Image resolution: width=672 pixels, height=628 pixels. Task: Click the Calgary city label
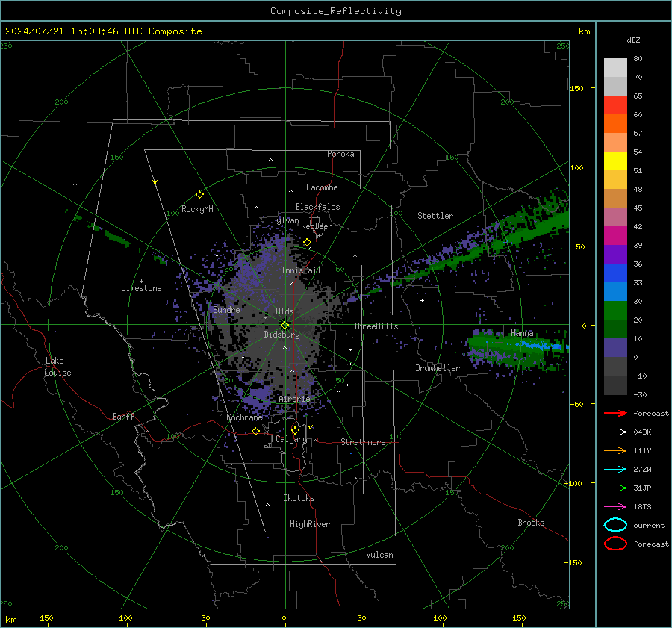pyautogui.click(x=291, y=439)
